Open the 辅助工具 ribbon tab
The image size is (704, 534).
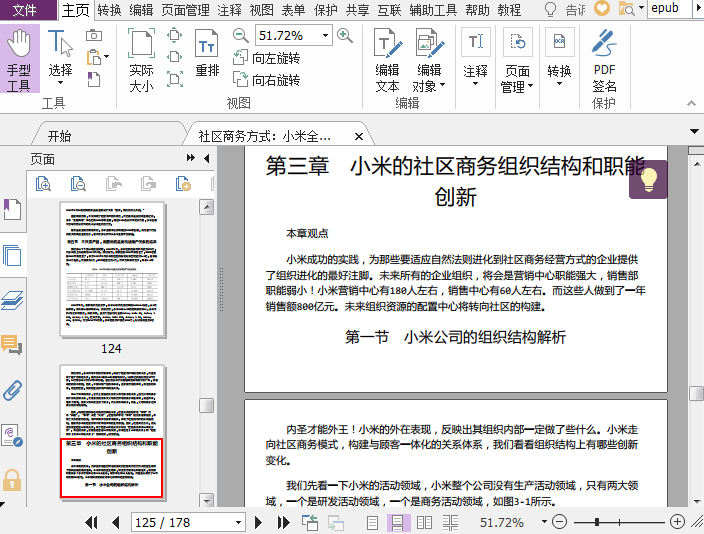pos(433,10)
